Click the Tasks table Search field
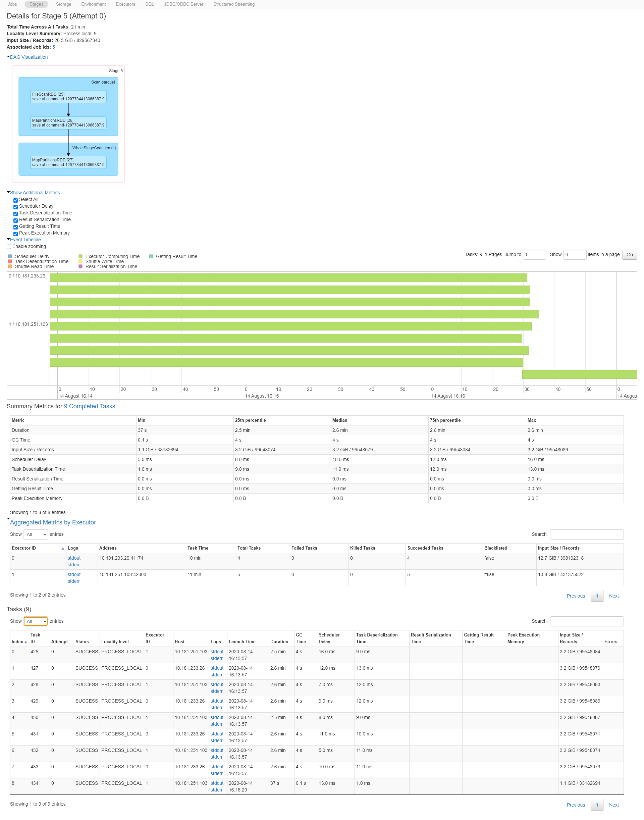Image resolution: width=644 pixels, height=820 pixels. pos(587,621)
